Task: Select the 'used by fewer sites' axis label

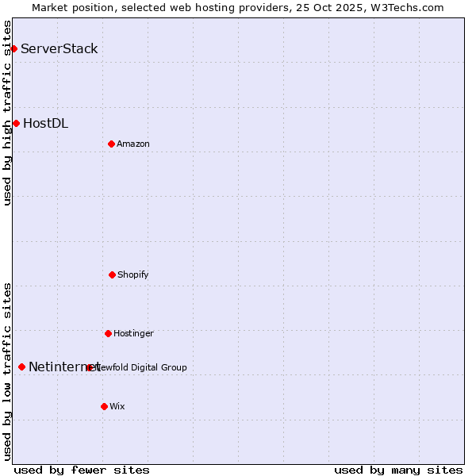Action: tap(82, 470)
